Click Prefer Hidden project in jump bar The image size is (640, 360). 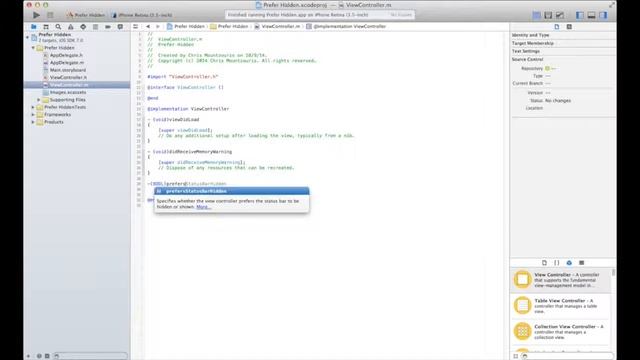[186, 27]
